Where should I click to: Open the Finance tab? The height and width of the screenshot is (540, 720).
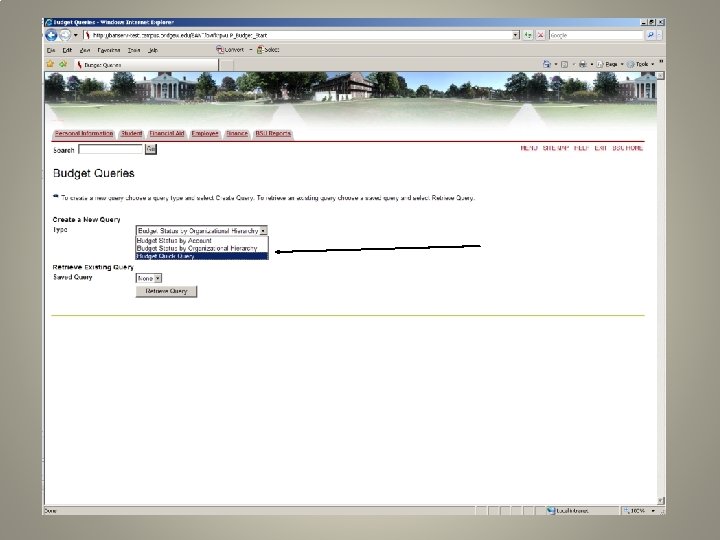point(237,134)
